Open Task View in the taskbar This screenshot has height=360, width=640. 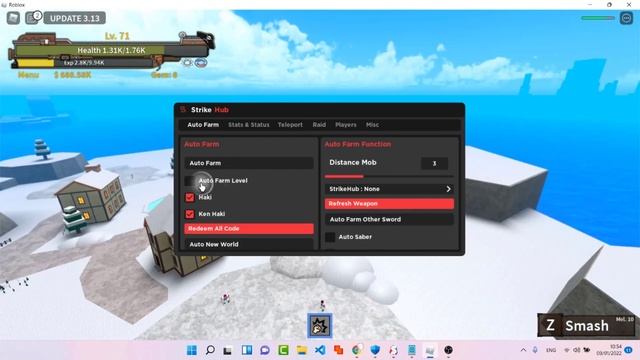point(228,350)
